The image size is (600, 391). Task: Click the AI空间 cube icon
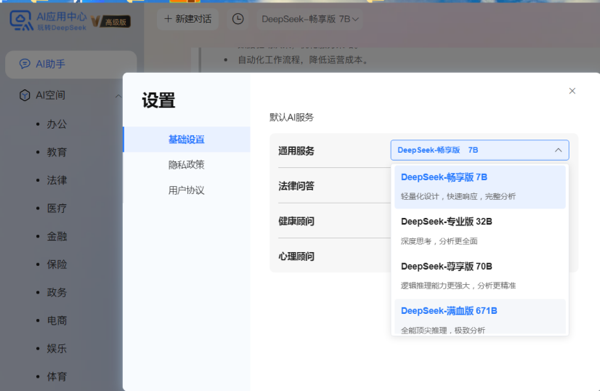point(25,95)
